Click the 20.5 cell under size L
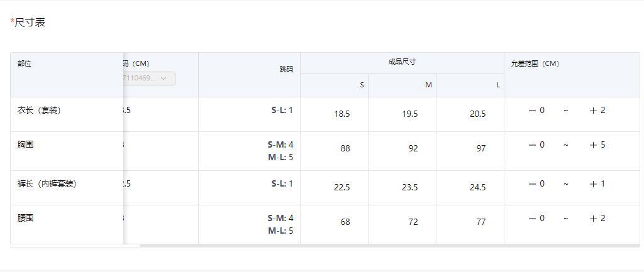The height and width of the screenshot is (272, 644). [x=477, y=114]
